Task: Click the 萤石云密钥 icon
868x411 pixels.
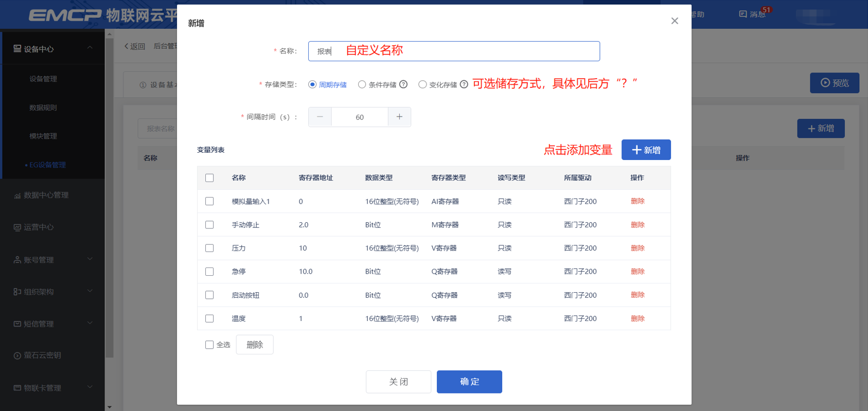Action: point(17,355)
